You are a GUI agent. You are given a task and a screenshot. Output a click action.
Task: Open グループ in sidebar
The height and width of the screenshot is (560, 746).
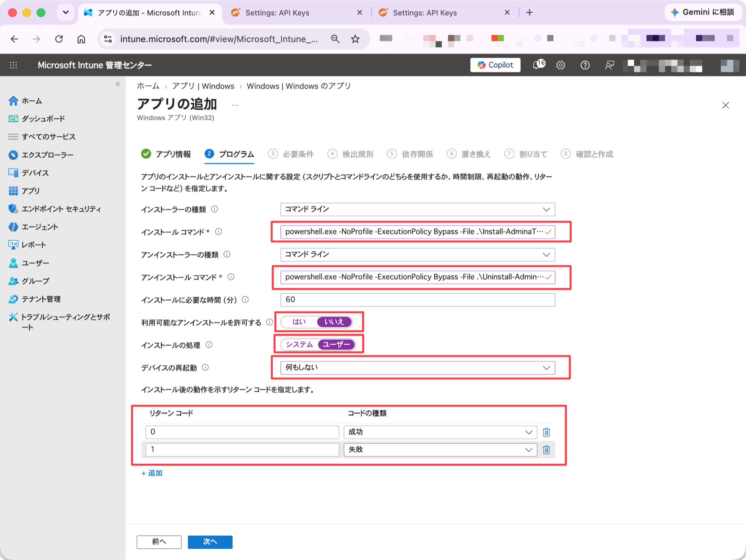[29, 281]
